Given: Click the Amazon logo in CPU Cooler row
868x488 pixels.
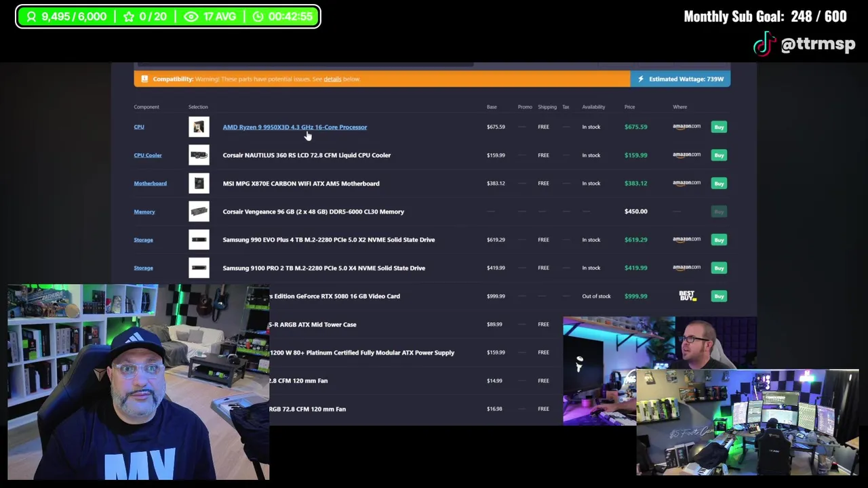Looking at the screenshot, I should [686, 155].
